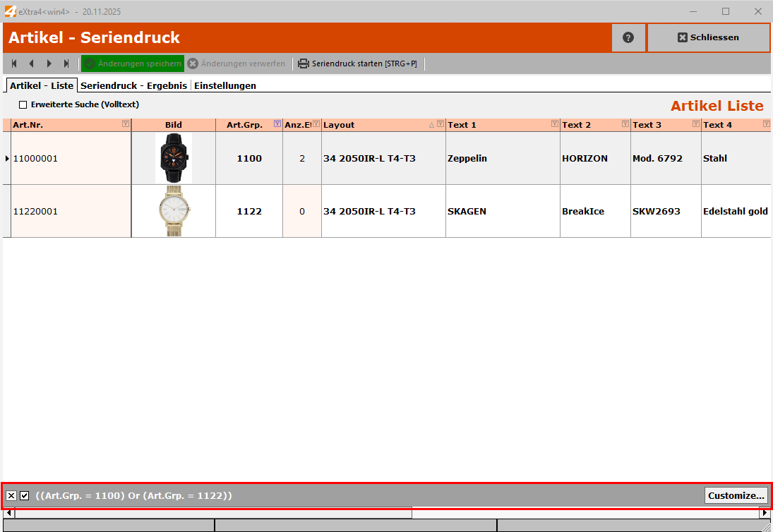Go to first record navigation arrow

pos(14,64)
